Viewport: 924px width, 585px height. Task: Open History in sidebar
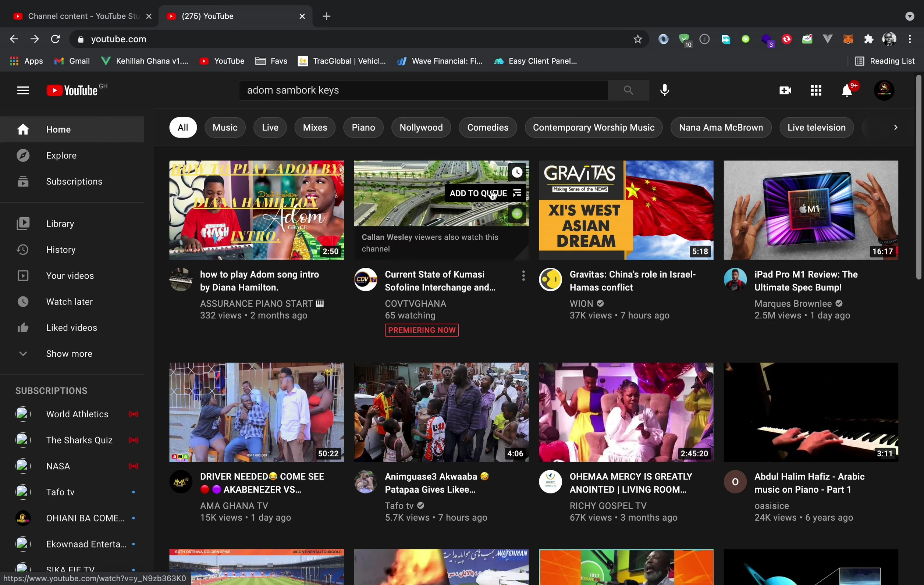72,250
